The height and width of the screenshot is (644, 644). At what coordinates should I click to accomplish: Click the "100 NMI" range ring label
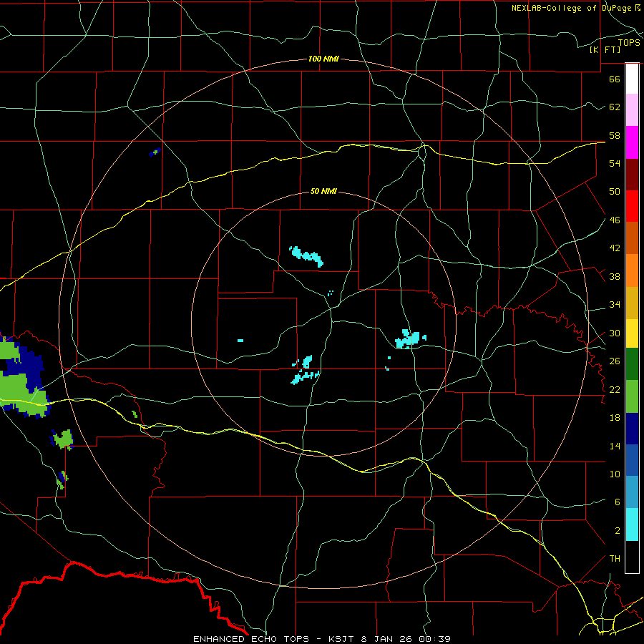323,59
